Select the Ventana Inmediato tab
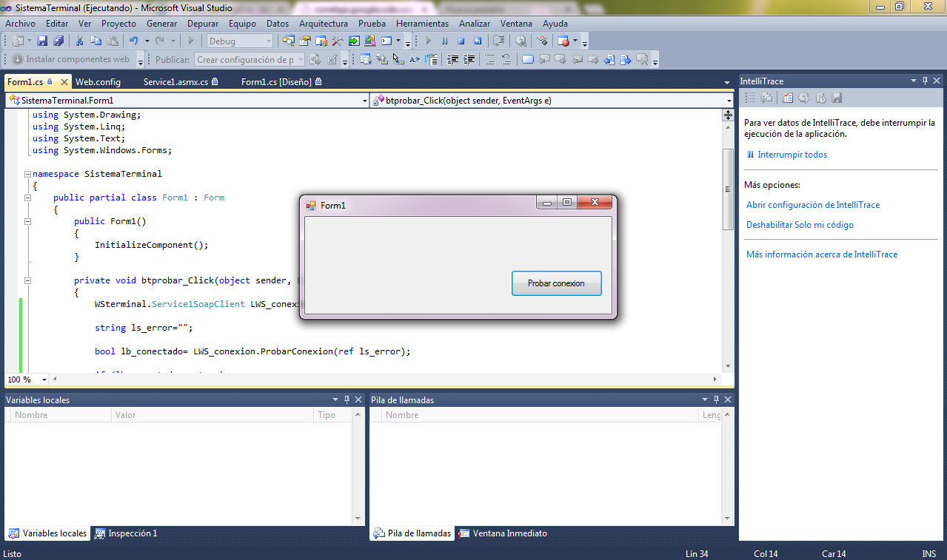Viewport: 947px width, 560px height. (x=503, y=533)
